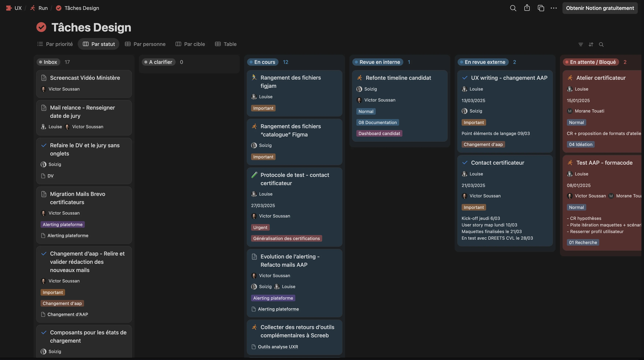The width and height of the screenshot is (644, 360).
Task: Click Victor Soussan's avatar on the Screencast card
Action: (x=44, y=89)
